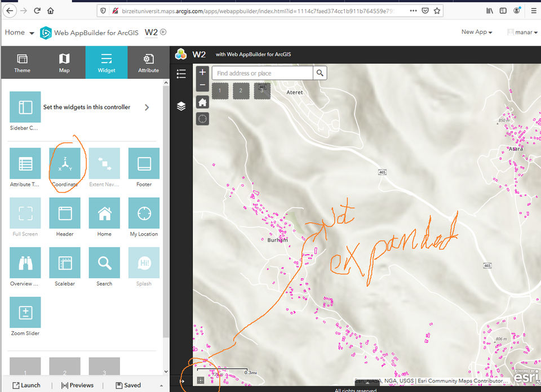Select the My Location widget tile

[x=144, y=213]
